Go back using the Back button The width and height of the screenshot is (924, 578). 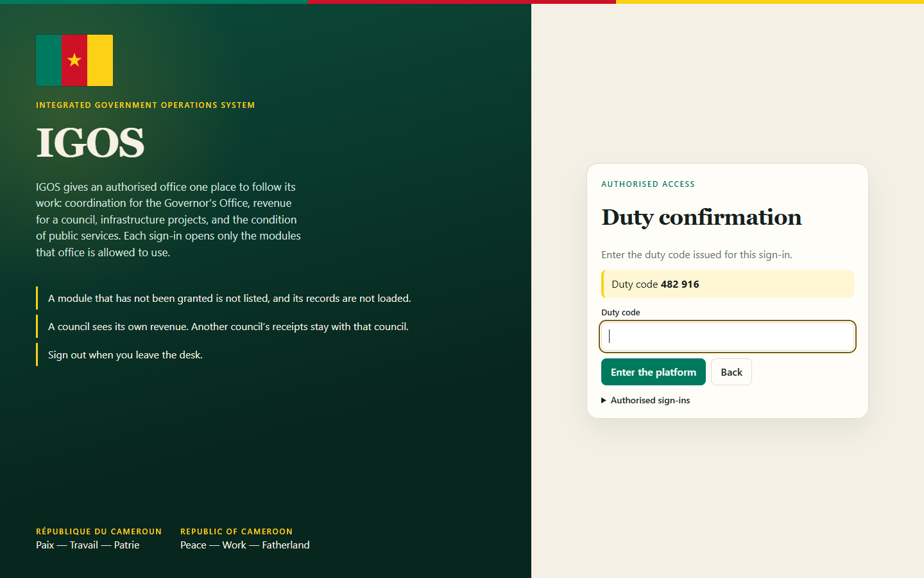click(x=732, y=372)
